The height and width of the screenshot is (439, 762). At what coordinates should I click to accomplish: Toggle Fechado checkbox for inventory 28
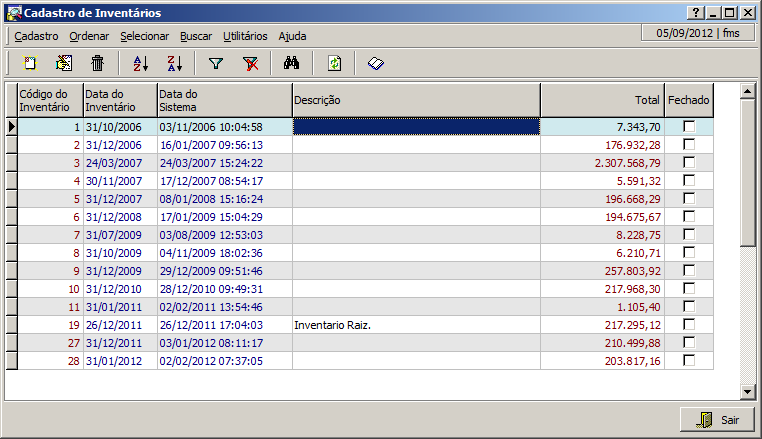click(689, 360)
